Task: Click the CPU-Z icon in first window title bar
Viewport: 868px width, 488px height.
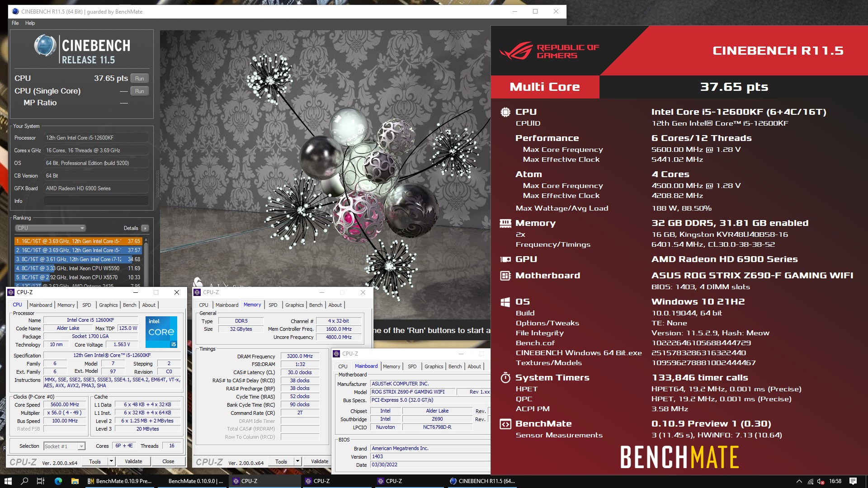Action: coord(11,292)
